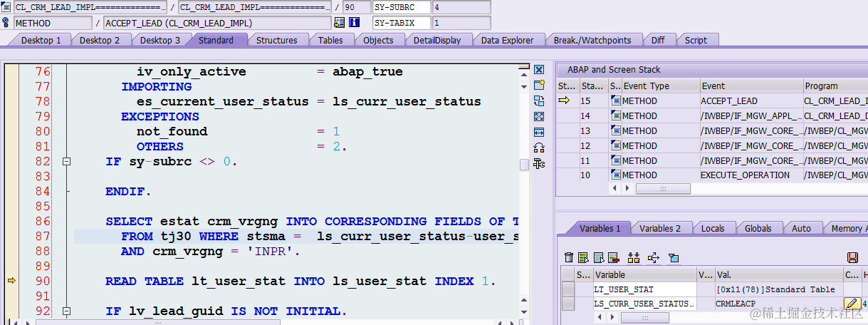Viewport: 868px width, 325px height.
Task: Switch to Desktop 1 tab
Action: click(41, 40)
